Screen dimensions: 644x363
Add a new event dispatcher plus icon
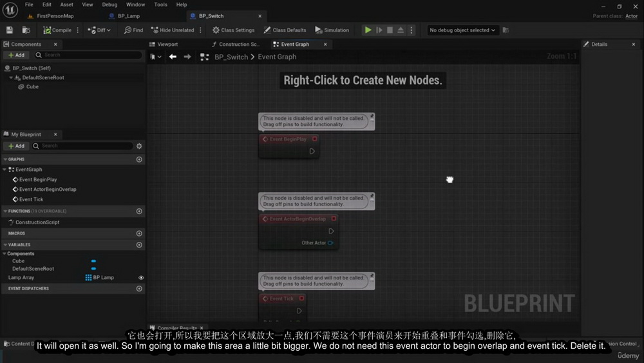click(x=139, y=289)
